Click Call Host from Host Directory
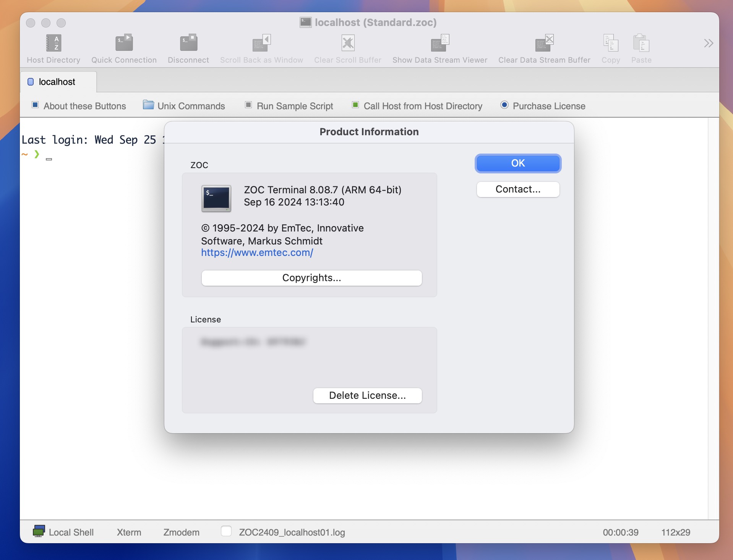The height and width of the screenshot is (560, 733). 417,106
